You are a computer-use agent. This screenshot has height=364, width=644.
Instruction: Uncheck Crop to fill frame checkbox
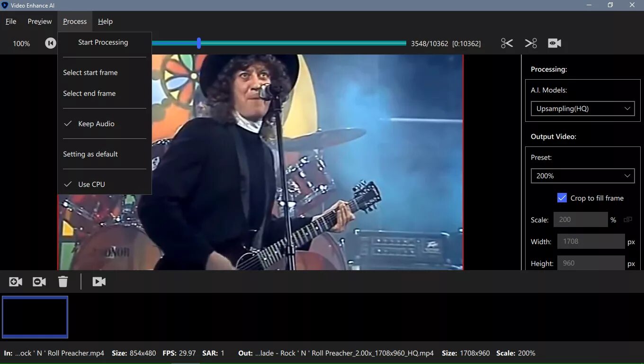(562, 198)
